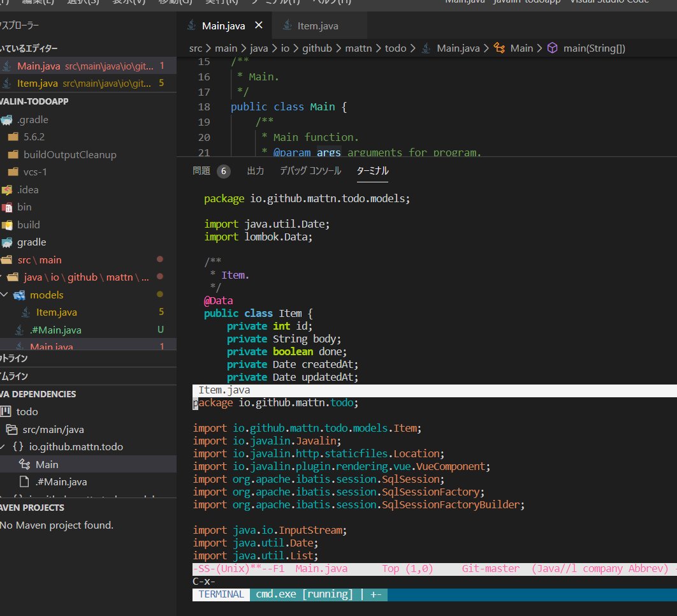Click the file icon beside .#Main.java
The height and width of the screenshot is (616, 677).
(25, 481)
